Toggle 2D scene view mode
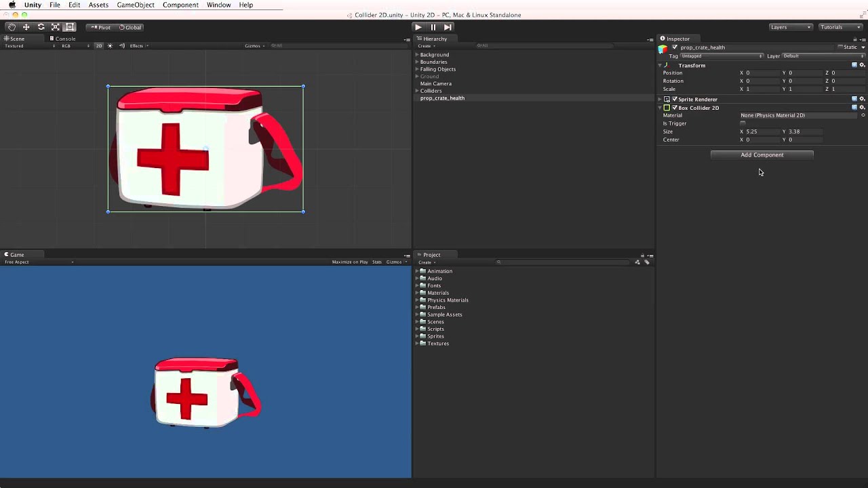The width and height of the screenshot is (868, 488). pos(99,46)
